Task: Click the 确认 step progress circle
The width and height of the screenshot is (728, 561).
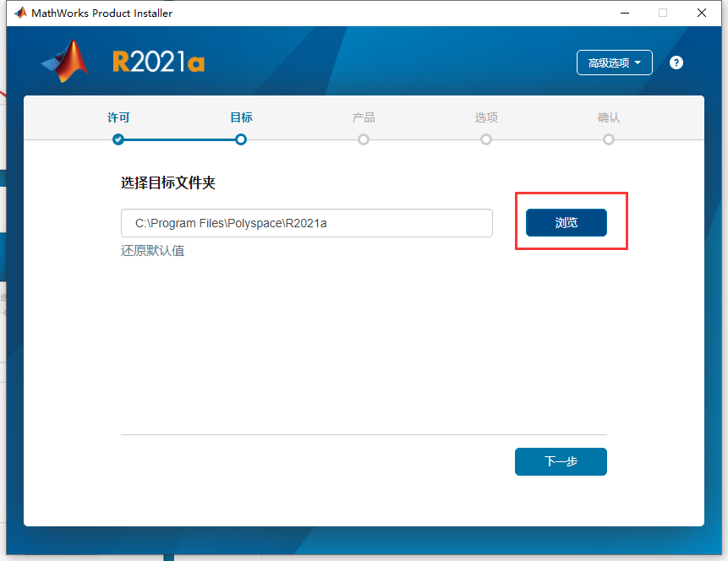Action: point(608,139)
